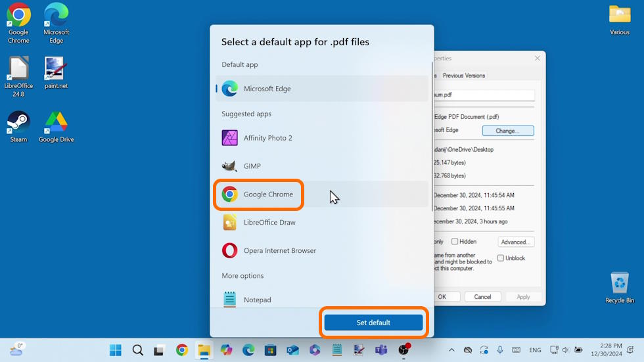Screen dimensions: 644x362
Task: Open the clock and date flyout
Action: click(607, 350)
